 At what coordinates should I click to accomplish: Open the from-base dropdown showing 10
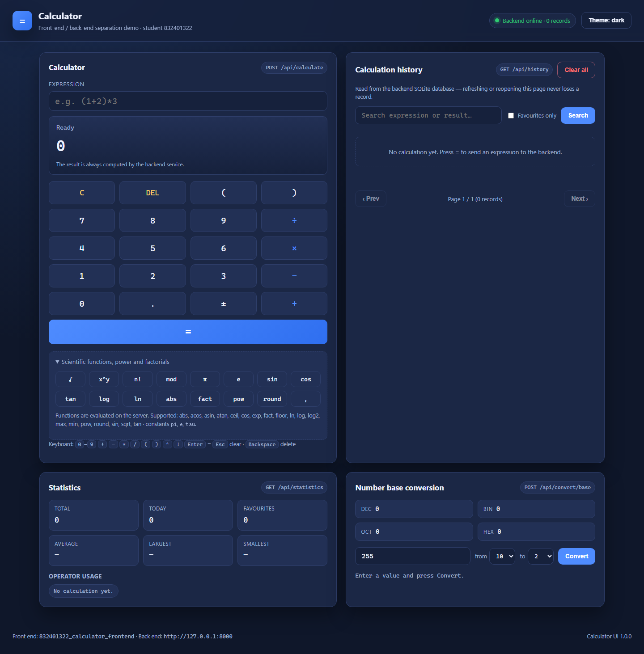(x=502, y=556)
